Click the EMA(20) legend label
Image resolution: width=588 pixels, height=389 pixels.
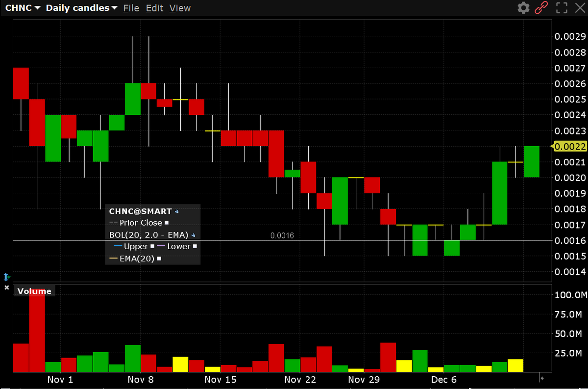(137, 258)
